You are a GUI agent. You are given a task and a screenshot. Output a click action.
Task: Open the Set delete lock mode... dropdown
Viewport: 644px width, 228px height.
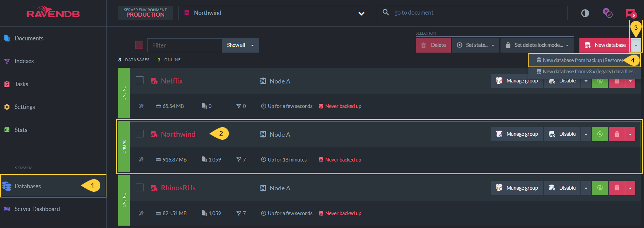point(537,45)
